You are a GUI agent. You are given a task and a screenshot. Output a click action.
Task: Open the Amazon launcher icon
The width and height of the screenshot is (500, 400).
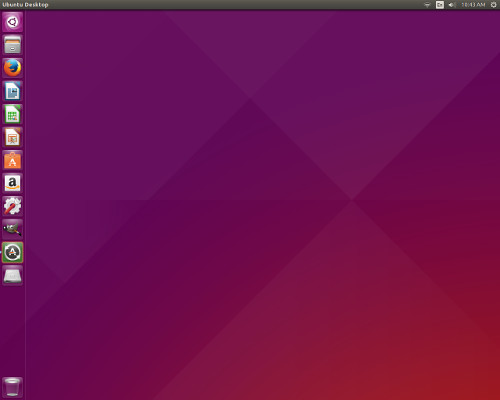pyautogui.click(x=13, y=183)
